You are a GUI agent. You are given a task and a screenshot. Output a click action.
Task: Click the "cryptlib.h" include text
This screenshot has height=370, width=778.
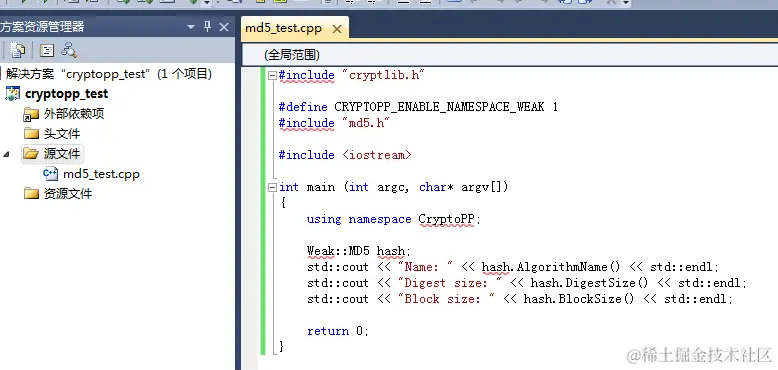pyautogui.click(x=384, y=75)
